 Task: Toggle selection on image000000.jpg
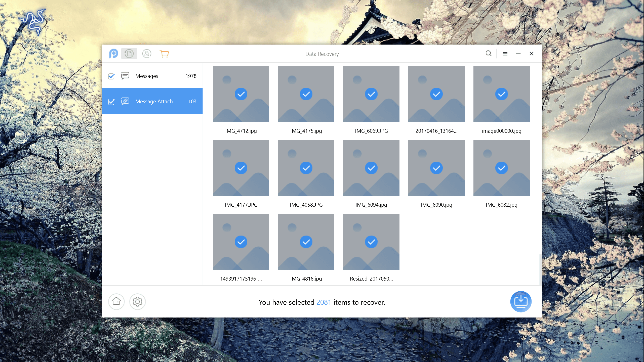(x=501, y=94)
